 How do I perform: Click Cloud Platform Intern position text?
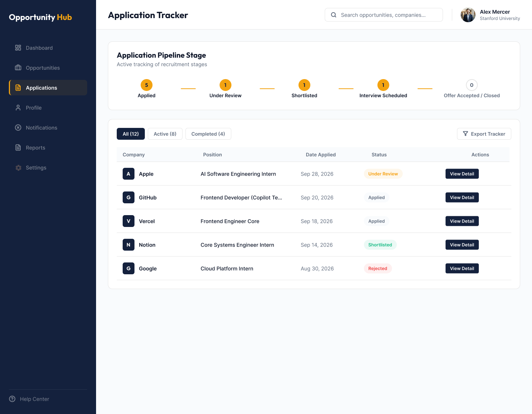click(x=227, y=268)
